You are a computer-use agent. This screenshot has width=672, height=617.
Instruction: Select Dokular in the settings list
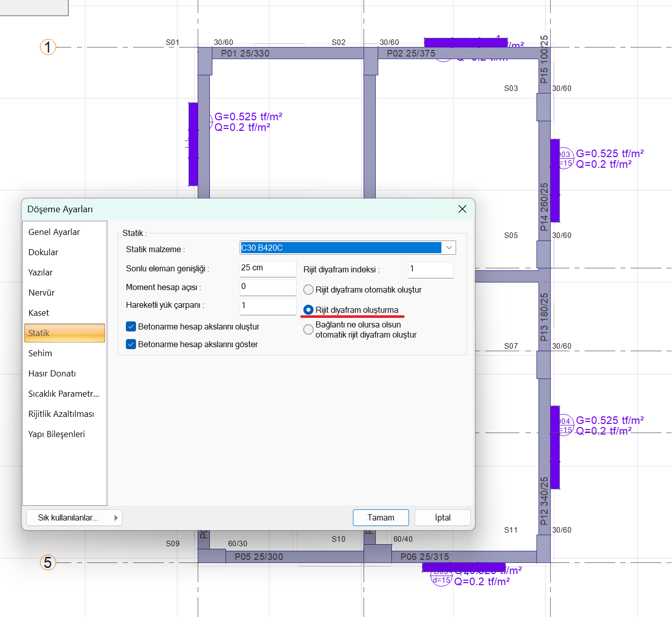click(43, 252)
